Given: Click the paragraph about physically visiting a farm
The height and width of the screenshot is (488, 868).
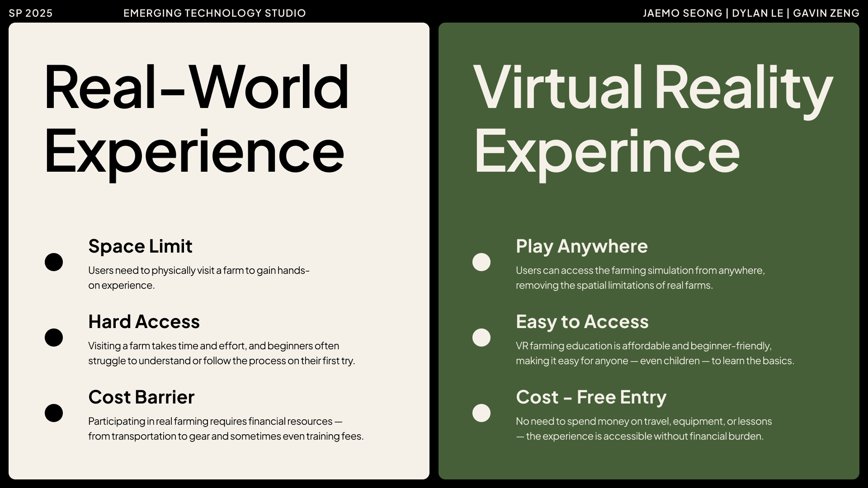Looking at the screenshot, I should click(198, 277).
